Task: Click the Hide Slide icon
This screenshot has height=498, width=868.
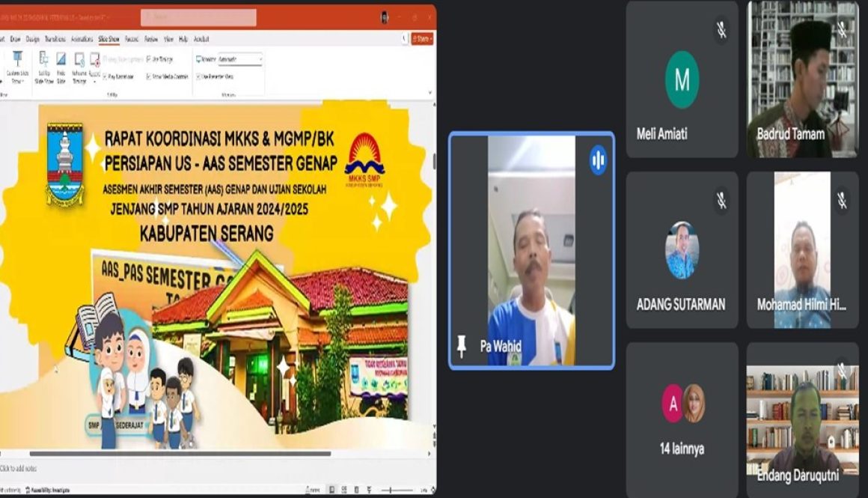Action: click(x=61, y=67)
